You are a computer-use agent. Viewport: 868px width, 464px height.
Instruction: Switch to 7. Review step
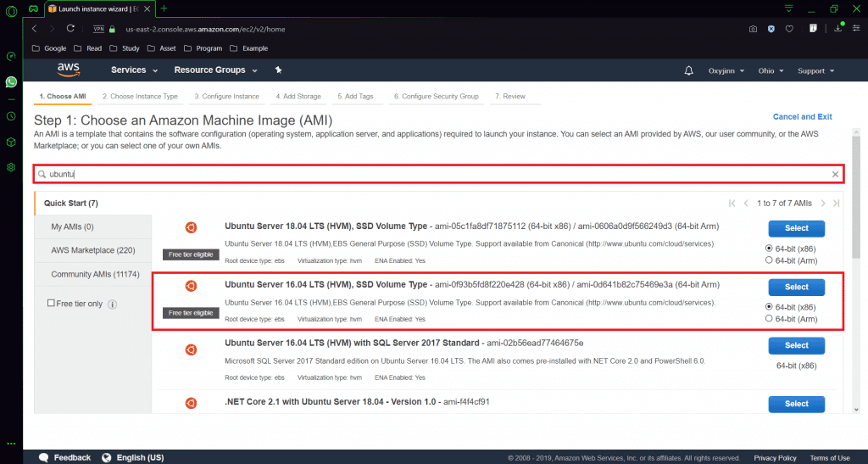[x=510, y=97]
